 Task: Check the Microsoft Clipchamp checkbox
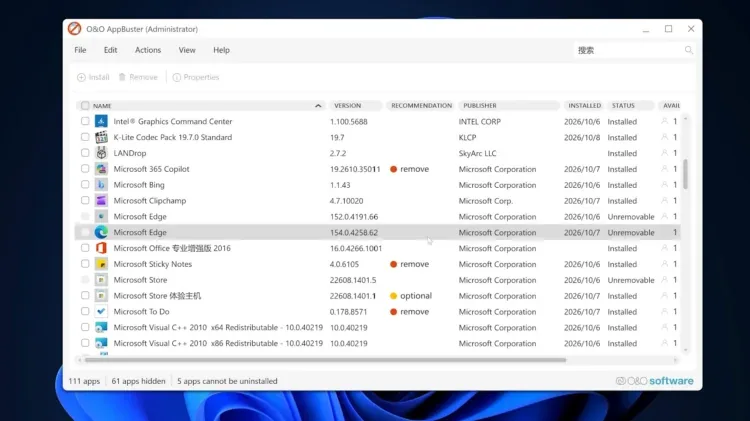pyautogui.click(x=85, y=200)
